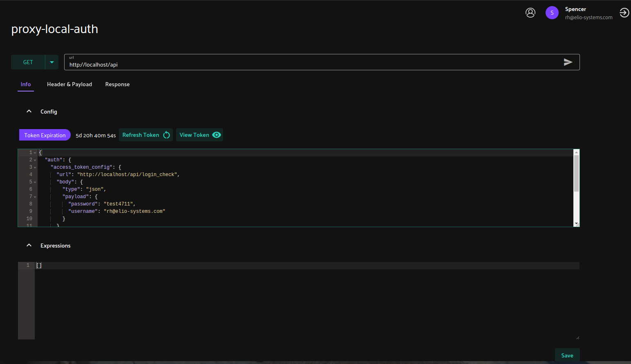Click the GET method button

pyautogui.click(x=28, y=62)
